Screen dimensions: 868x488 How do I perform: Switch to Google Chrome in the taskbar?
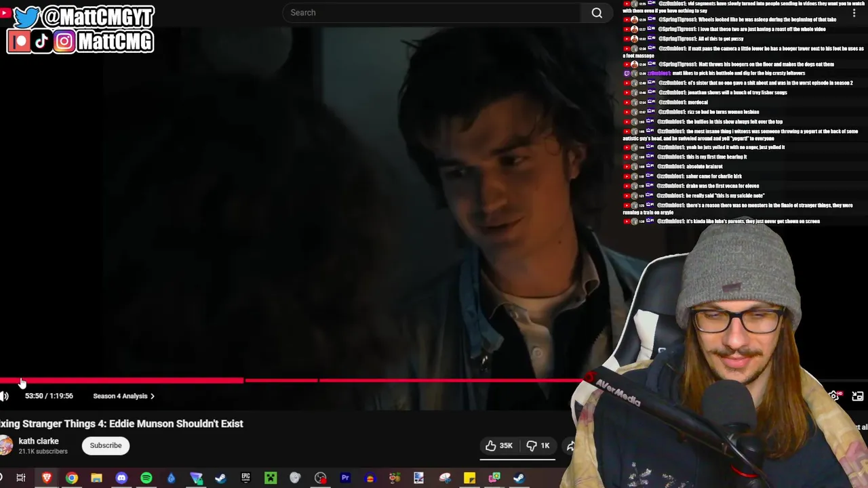coord(71,479)
